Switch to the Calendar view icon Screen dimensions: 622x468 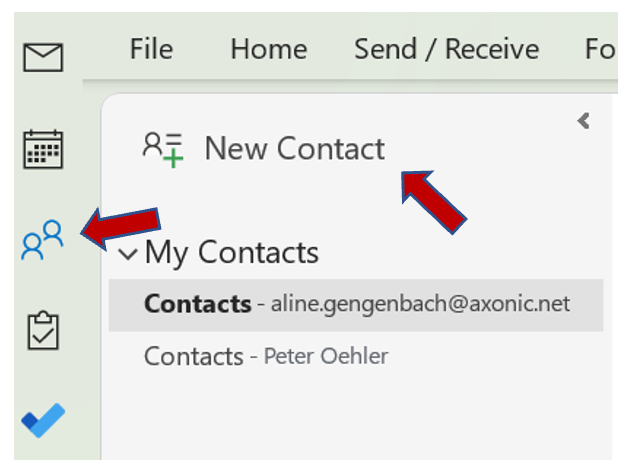tap(43, 149)
